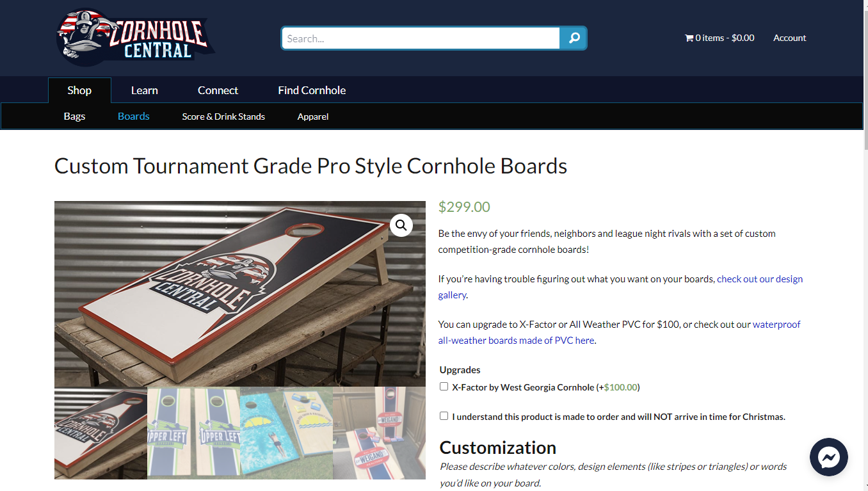Open waterproof all-weather PVC boards link

tap(776, 325)
